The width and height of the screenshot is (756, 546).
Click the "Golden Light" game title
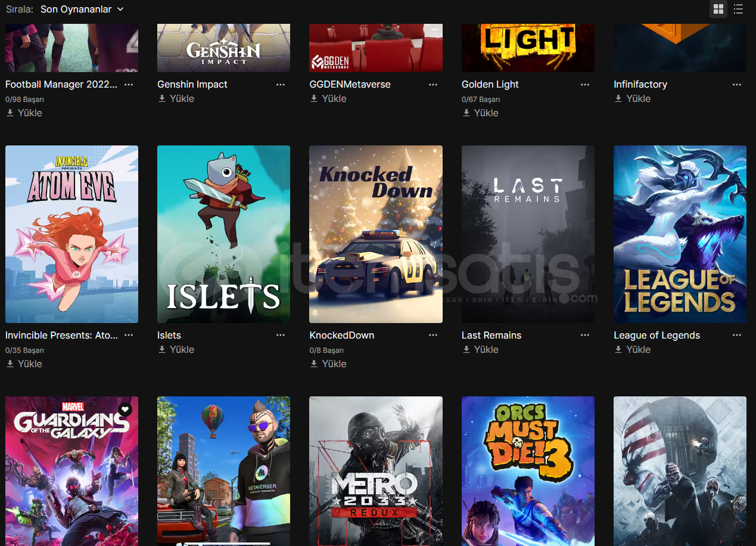pos(490,85)
